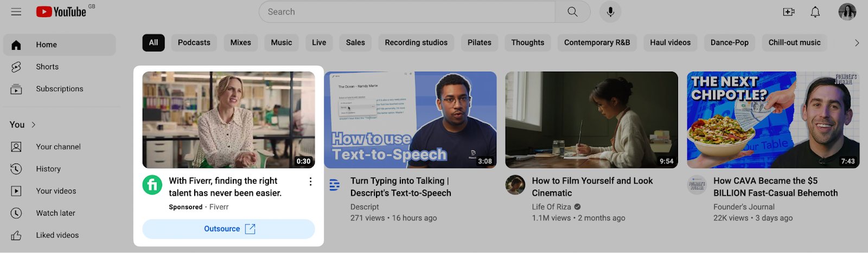Open Turn Typing into Talking video title
This screenshot has height=253, width=868.
pos(401,187)
